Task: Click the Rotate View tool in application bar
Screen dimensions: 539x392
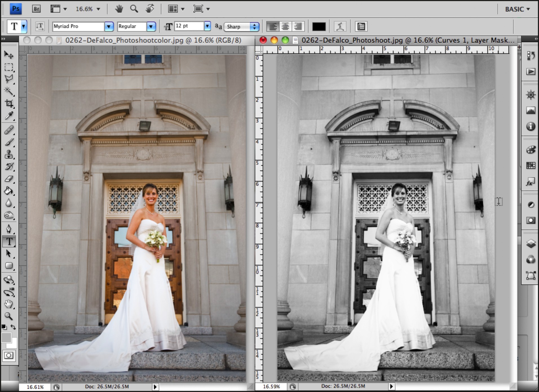Action: 150,9
